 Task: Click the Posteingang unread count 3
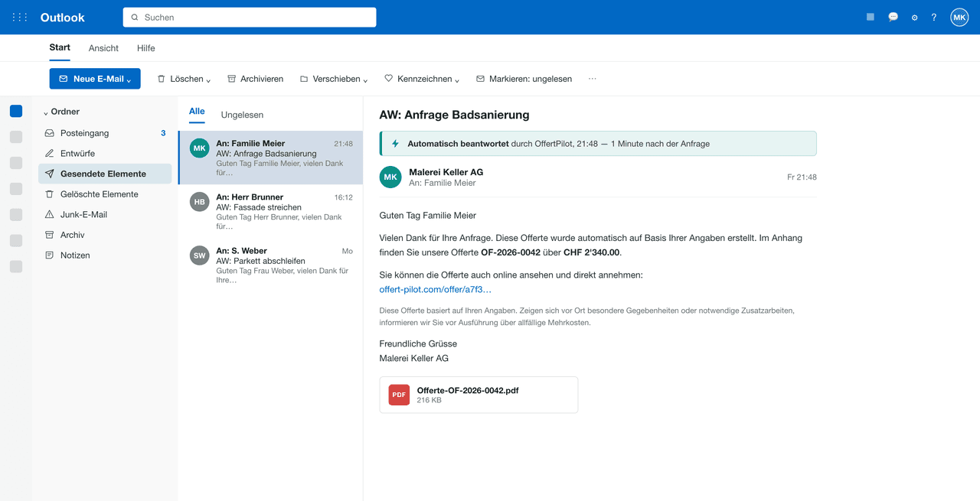tap(163, 133)
